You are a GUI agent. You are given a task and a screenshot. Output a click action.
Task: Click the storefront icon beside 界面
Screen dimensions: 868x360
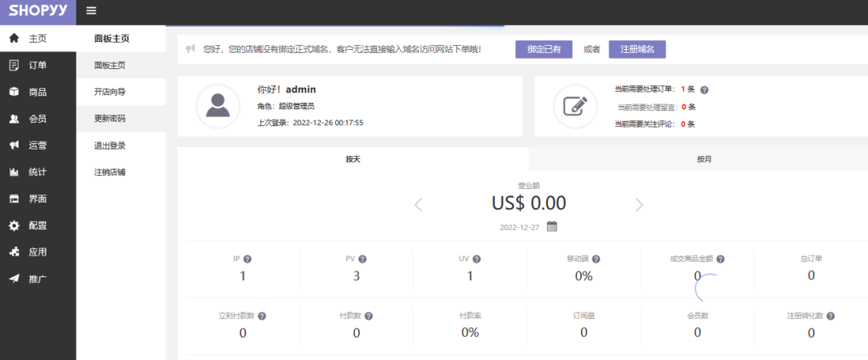pyautogui.click(x=14, y=198)
